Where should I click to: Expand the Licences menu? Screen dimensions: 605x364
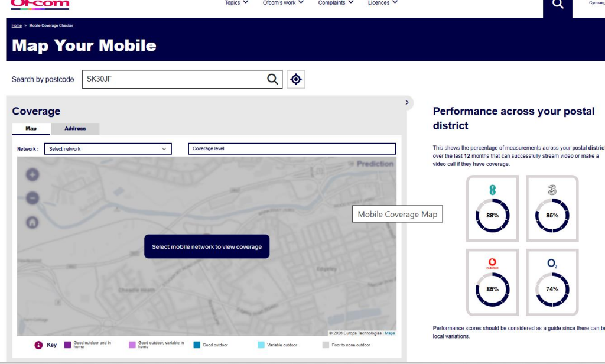pyautogui.click(x=382, y=3)
